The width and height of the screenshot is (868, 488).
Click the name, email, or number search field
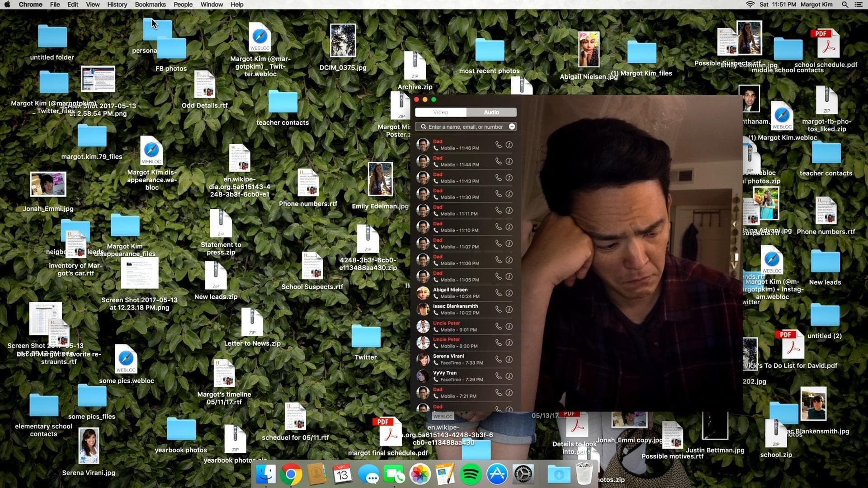tap(461, 127)
